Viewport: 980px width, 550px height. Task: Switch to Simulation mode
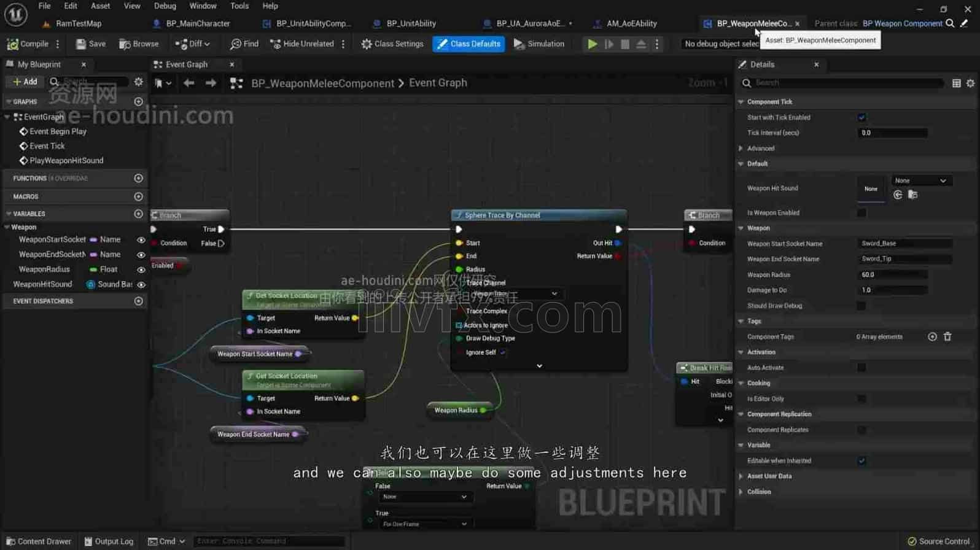(x=539, y=44)
